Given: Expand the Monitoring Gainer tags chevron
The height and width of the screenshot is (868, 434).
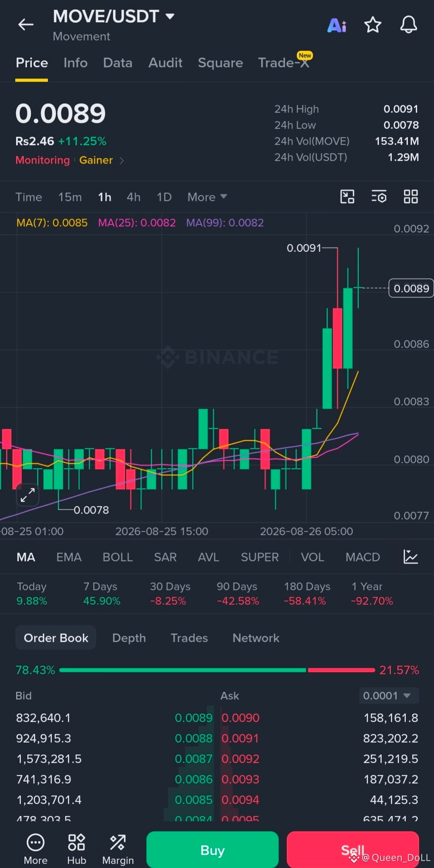Looking at the screenshot, I should (x=122, y=160).
